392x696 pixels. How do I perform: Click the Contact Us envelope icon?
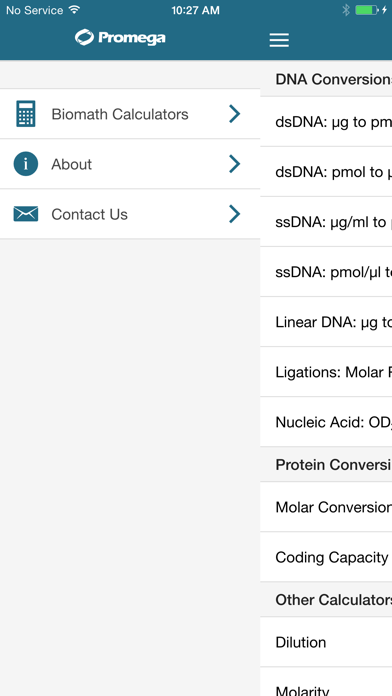pos(26,214)
